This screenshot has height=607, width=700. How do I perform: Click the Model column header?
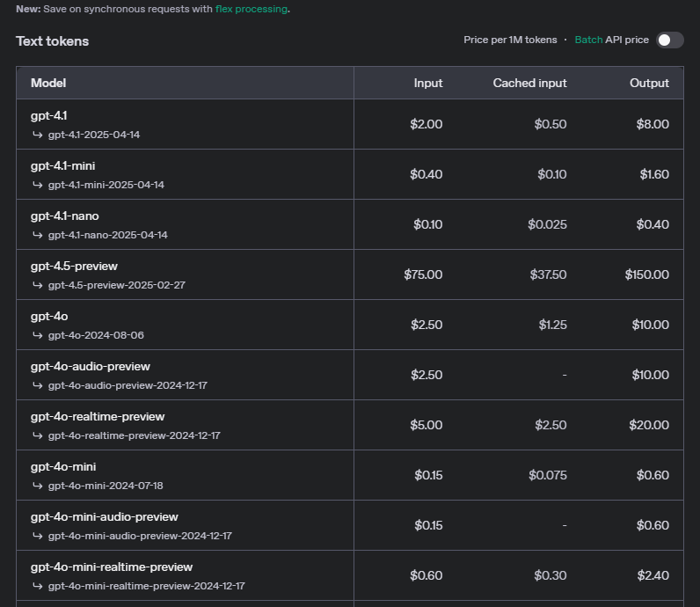(x=48, y=83)
